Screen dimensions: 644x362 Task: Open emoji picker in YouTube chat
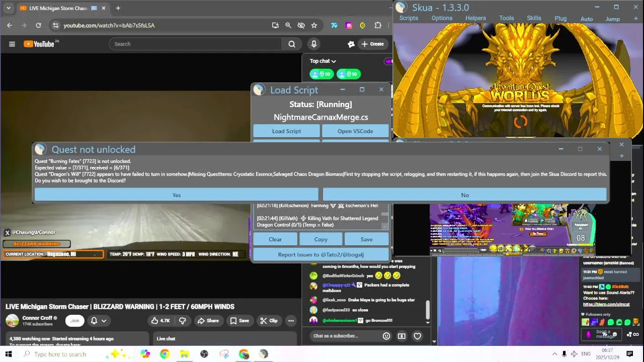coord(386,336)
